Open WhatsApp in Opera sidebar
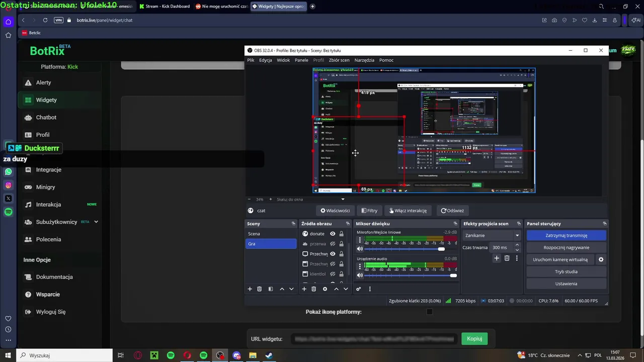This screenshot has height=362, width=644. point(8,171)
